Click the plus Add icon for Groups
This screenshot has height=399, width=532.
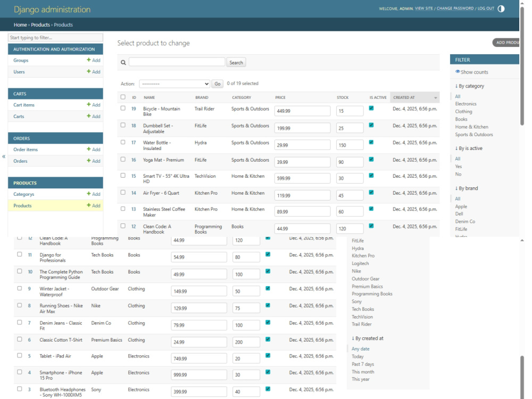(88, 60)
